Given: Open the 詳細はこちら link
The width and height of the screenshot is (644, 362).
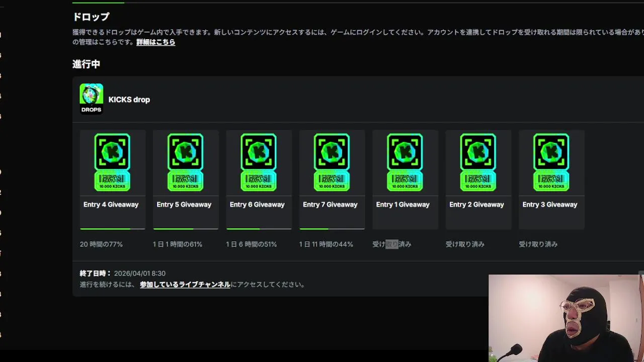Looking at the screenshot, I should tap(156, 42).
